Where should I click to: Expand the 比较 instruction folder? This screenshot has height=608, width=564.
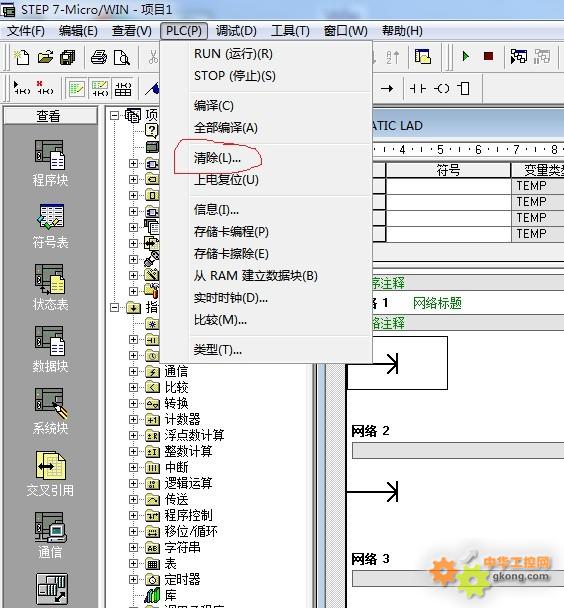(133, 387)
